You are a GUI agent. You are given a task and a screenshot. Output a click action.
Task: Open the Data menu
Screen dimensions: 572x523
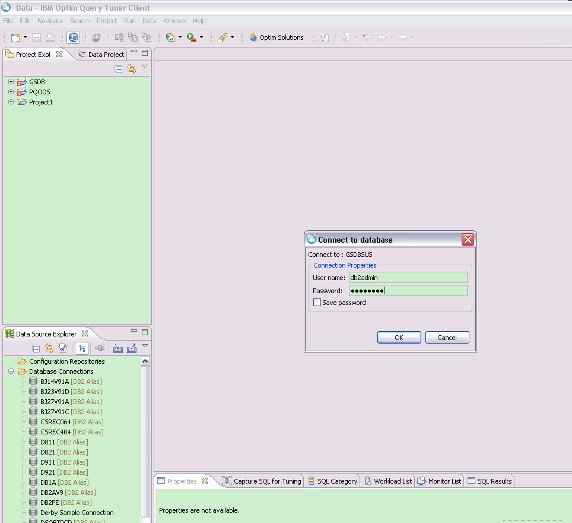[149, 21]
